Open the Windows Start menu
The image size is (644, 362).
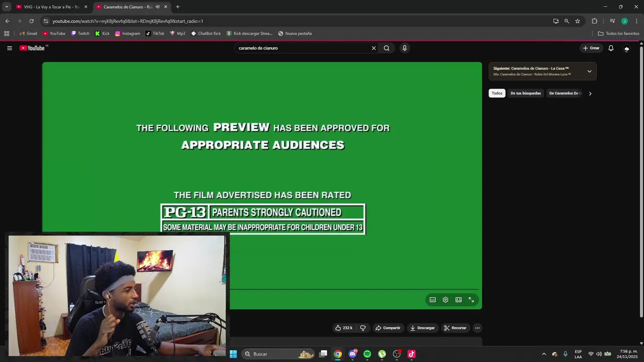233,354
